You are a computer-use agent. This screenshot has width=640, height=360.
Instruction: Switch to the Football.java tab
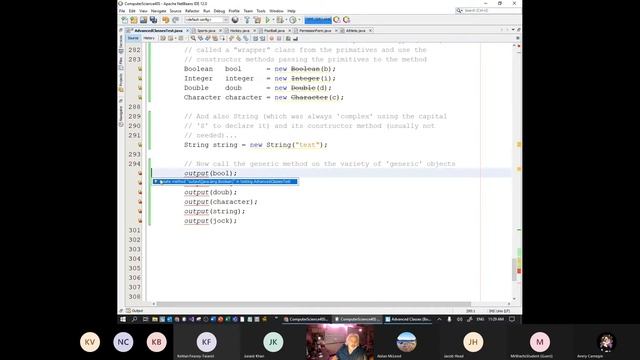[x=274, y=31]
